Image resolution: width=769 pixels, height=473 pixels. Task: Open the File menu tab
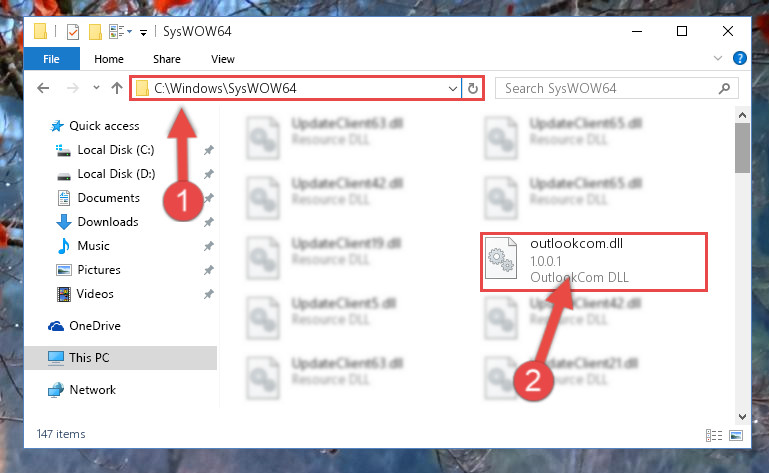tap(51, 59)
